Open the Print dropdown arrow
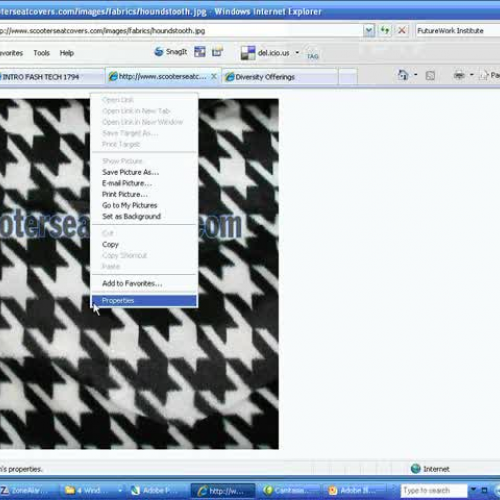The width and height of the screenshot is (500, 500). click(x=472, y=75)
